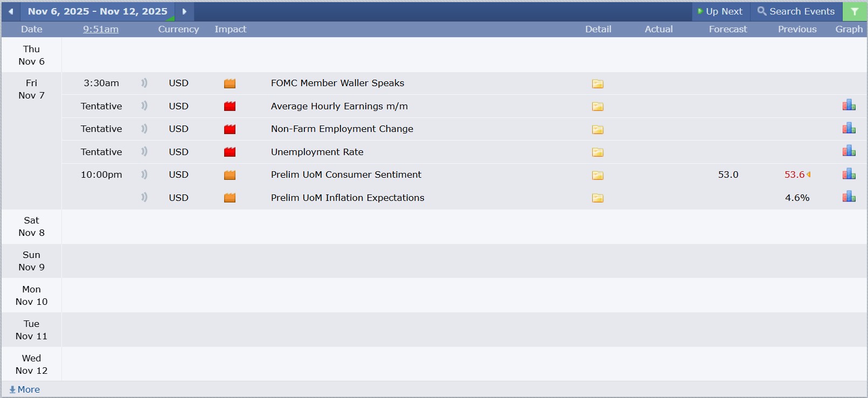Image resolution: width=868 pixels, height=398 pixels.
Task: Show graph for Prelim UoM Inflation Expectations
Action: coord(849,197)
